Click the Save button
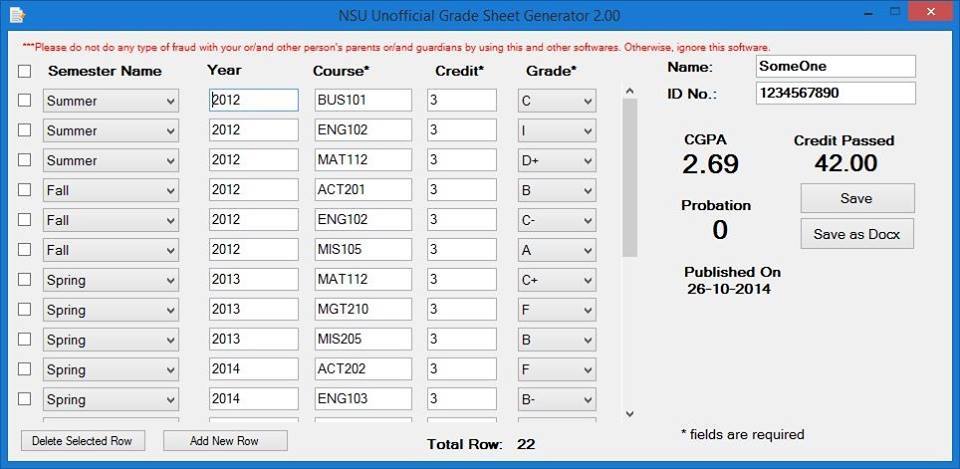Screen dimensions: 960x469 [x=857, y=198]
